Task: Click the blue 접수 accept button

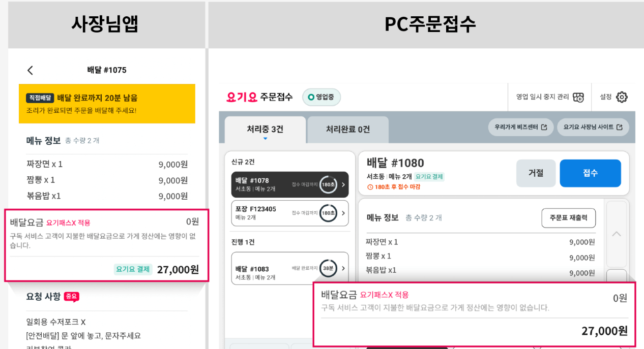Action: click(590, 173)
